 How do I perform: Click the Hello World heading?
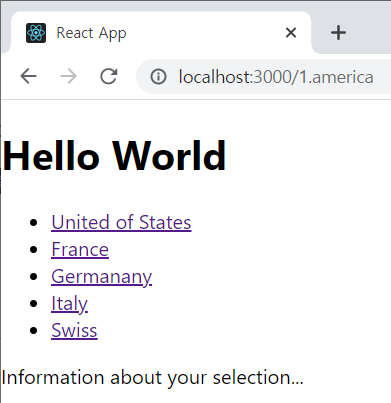coord(114,156)
